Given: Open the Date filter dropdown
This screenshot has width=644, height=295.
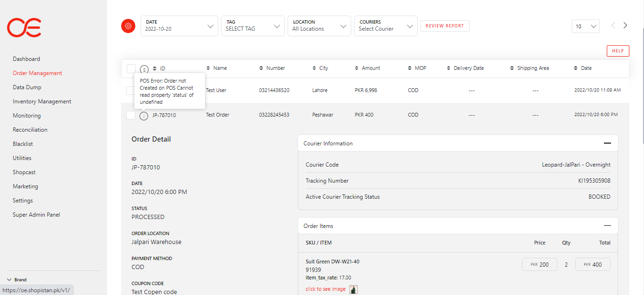Looking at the screenshot, I should coord(179,26).
